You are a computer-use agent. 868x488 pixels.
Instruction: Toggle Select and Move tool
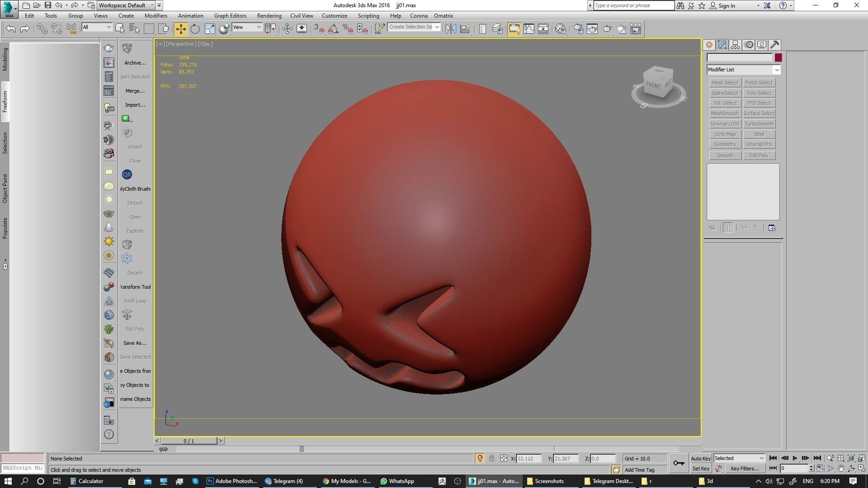pos(180,29)
